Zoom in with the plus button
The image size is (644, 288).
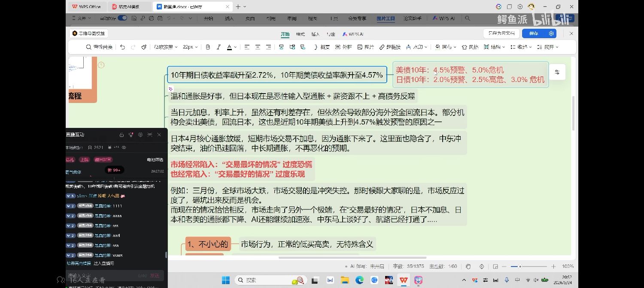tap(554, 267)
